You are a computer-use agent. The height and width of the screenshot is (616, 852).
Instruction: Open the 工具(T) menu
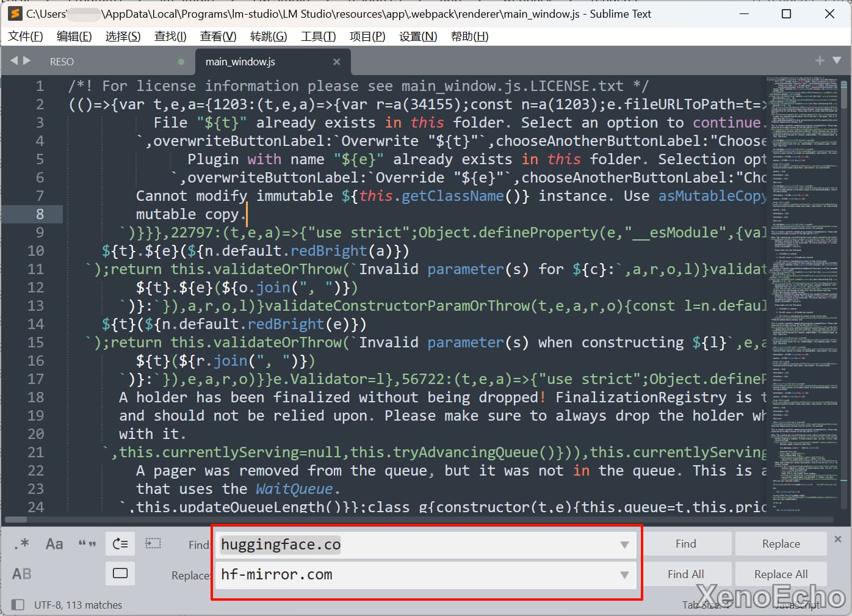point(318,37)
